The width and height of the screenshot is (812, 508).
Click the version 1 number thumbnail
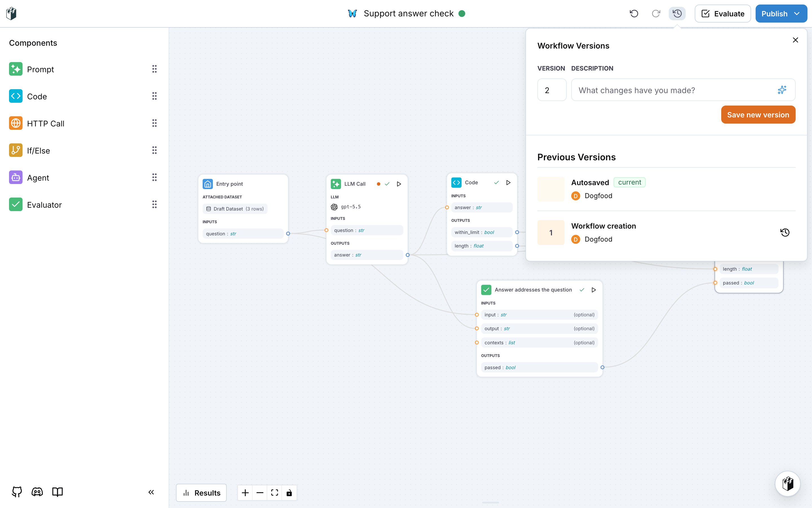551,233
